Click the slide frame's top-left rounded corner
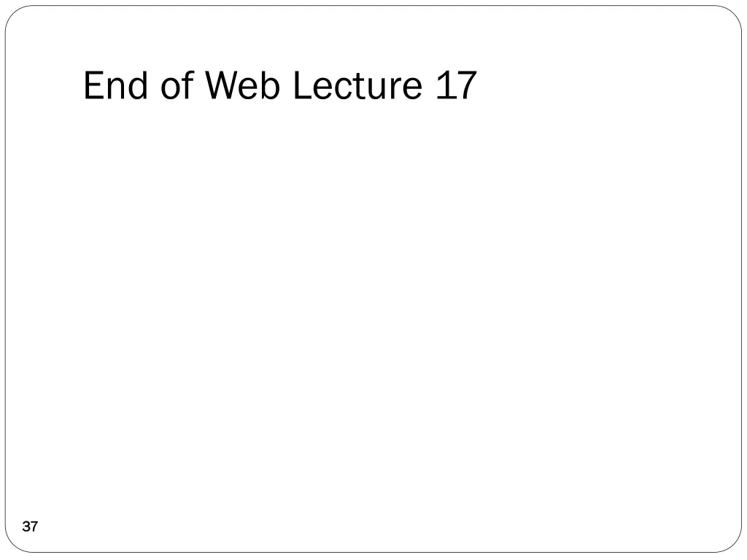747x560 pixels. click(12, 13)
